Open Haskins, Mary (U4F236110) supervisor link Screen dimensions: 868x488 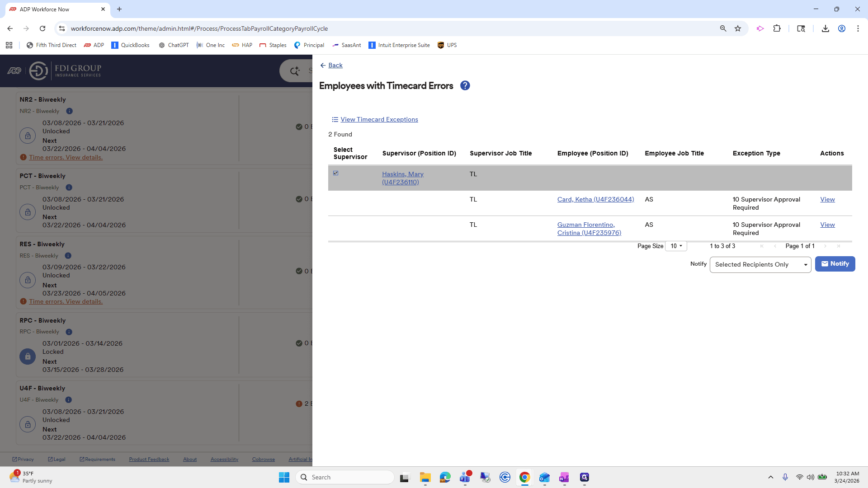coord(402,178)
